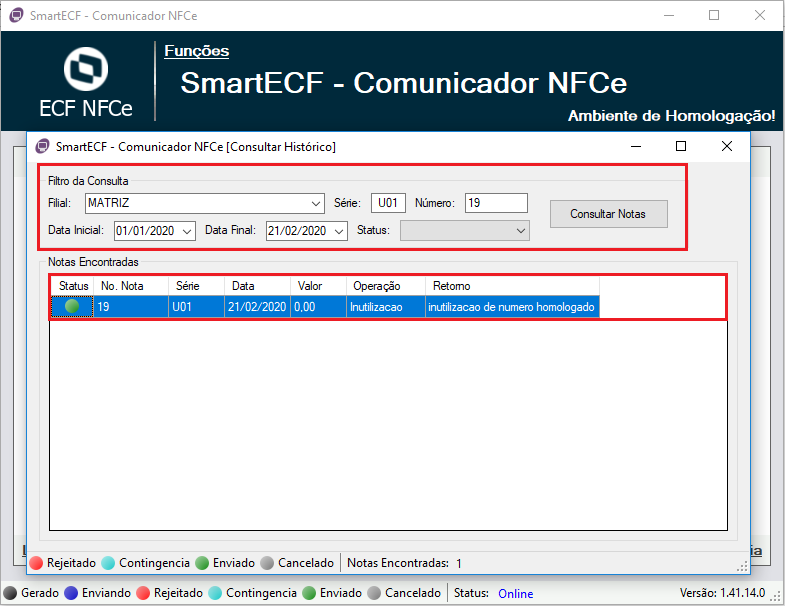Sort by the No. Nota column header
Viewport: 785px width, 606px height.
[131, 286]
